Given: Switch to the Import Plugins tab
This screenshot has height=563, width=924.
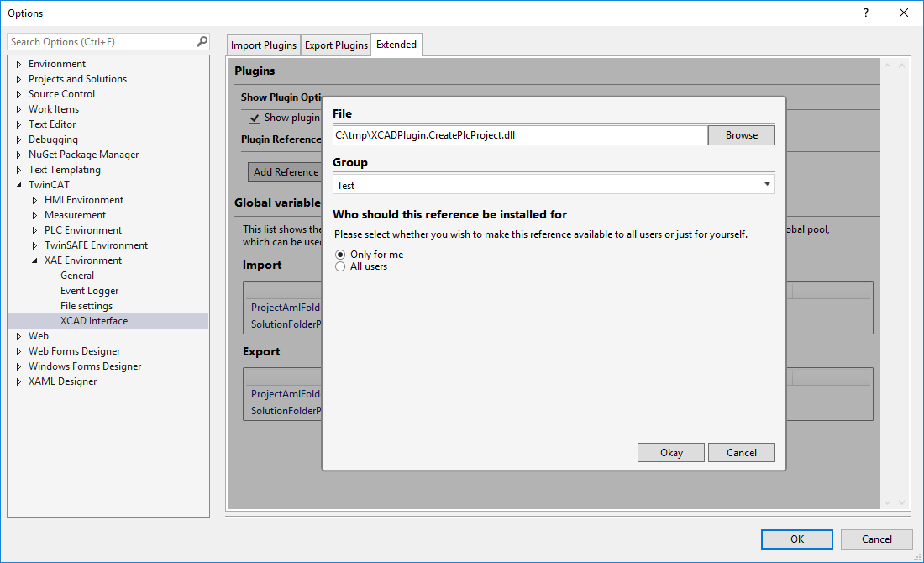Looking at the screenshot, I should pos(264,45).
